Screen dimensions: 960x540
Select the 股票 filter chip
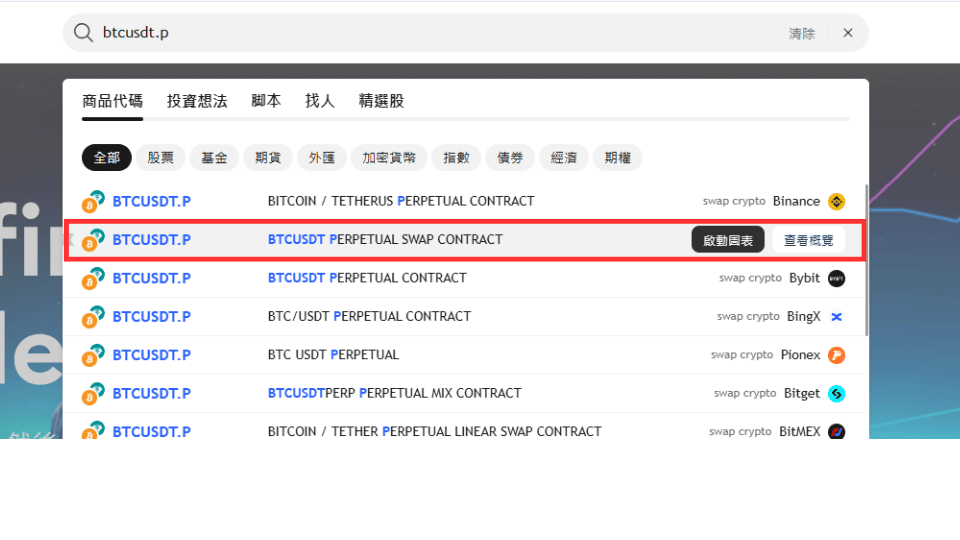[x=160, y=158]
